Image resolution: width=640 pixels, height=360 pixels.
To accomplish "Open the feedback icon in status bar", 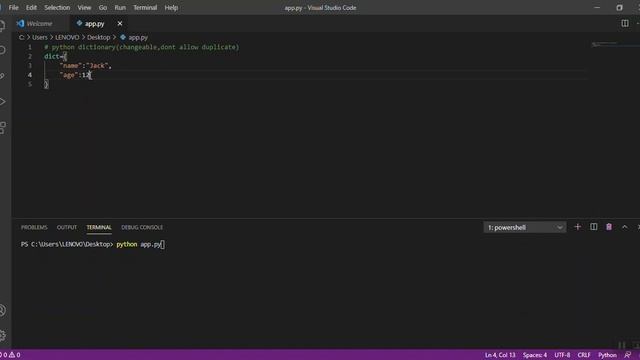I will [x=627, y=355].
